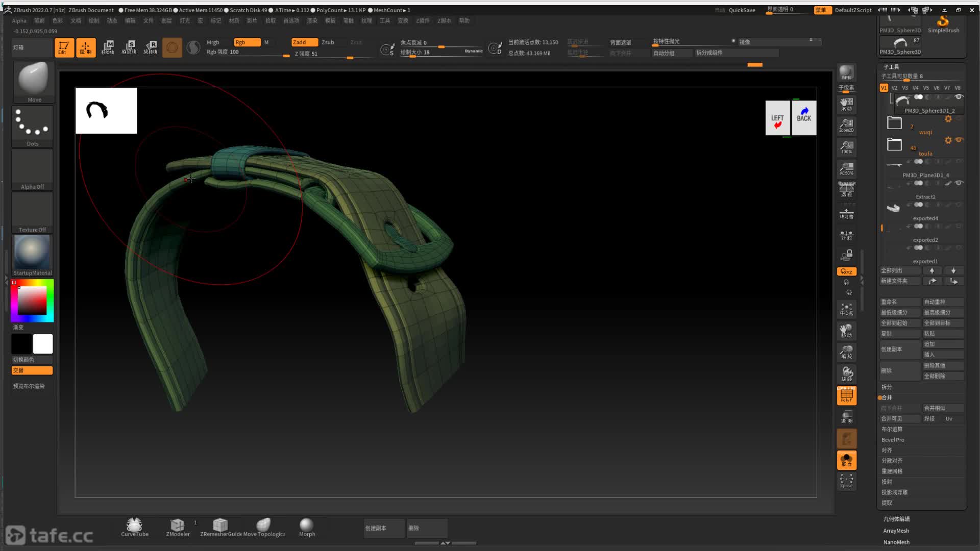
Task: Click 新建文件夹 (New Folder) button
Action: point(900,281)
